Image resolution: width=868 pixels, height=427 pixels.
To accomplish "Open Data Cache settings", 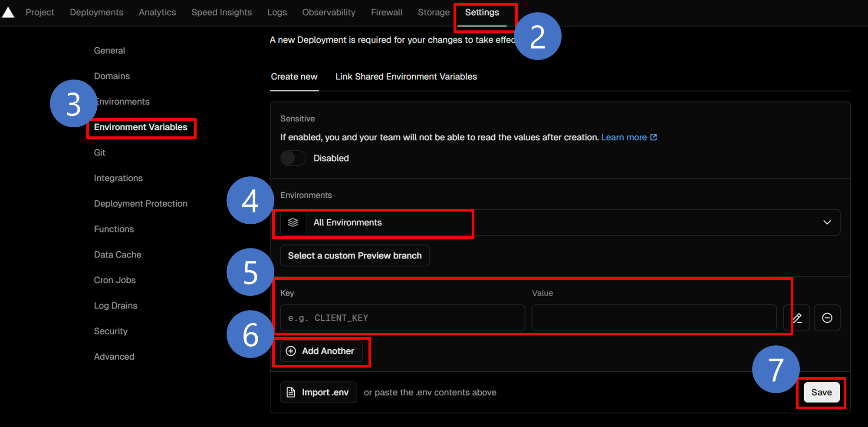I will [118, 255].
